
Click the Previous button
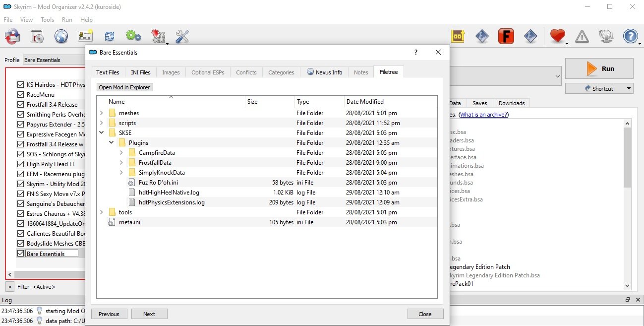coord(109,314)
